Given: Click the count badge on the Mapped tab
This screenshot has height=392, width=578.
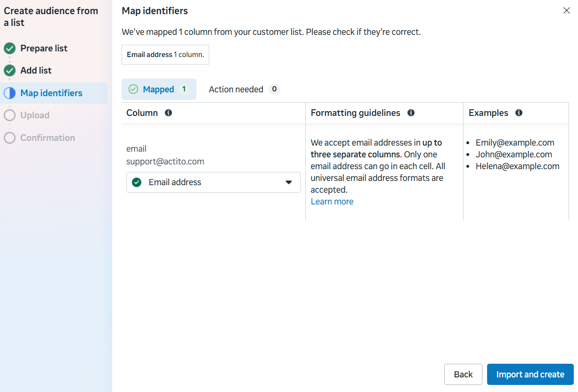Looking at the screenshot, I should 185,89.
